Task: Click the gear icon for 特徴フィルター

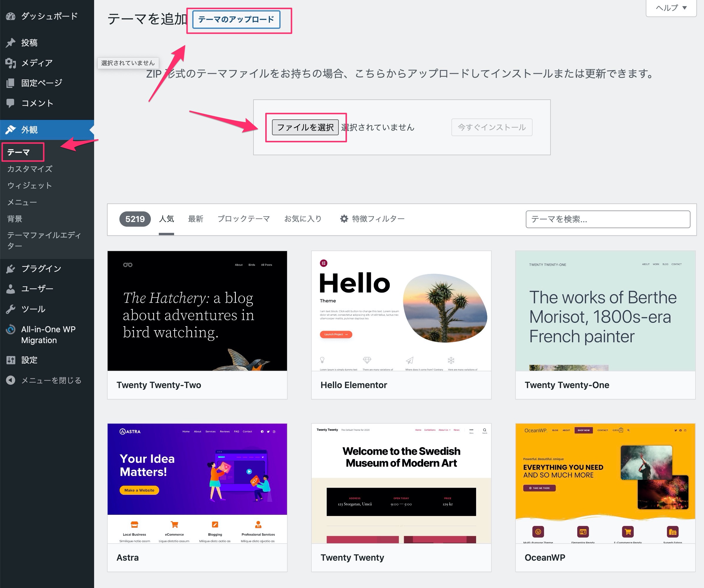Action: tap(344, 219)
